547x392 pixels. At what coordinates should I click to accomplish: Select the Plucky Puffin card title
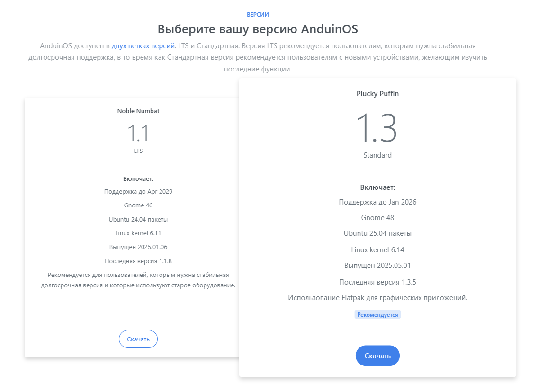point(377,94)
